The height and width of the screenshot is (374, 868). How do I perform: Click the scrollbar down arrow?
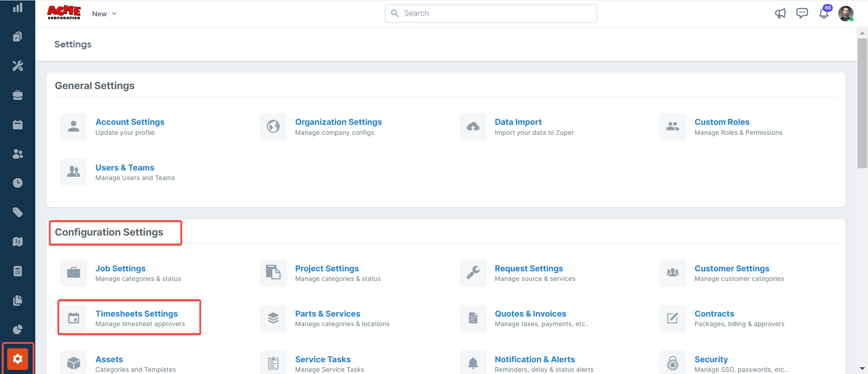(x=862, y=369)
